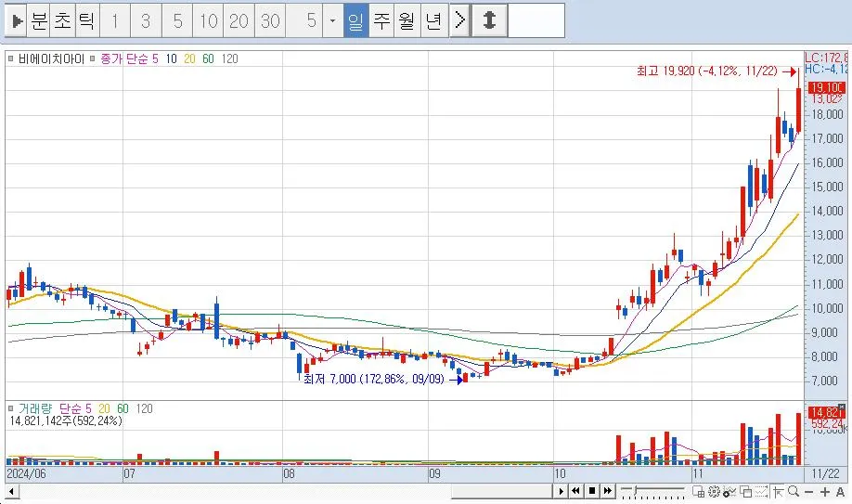The width and height of the screenshot is (852, 504).
Task: Click the A text tool icon
Action: (x=840, y=492)
